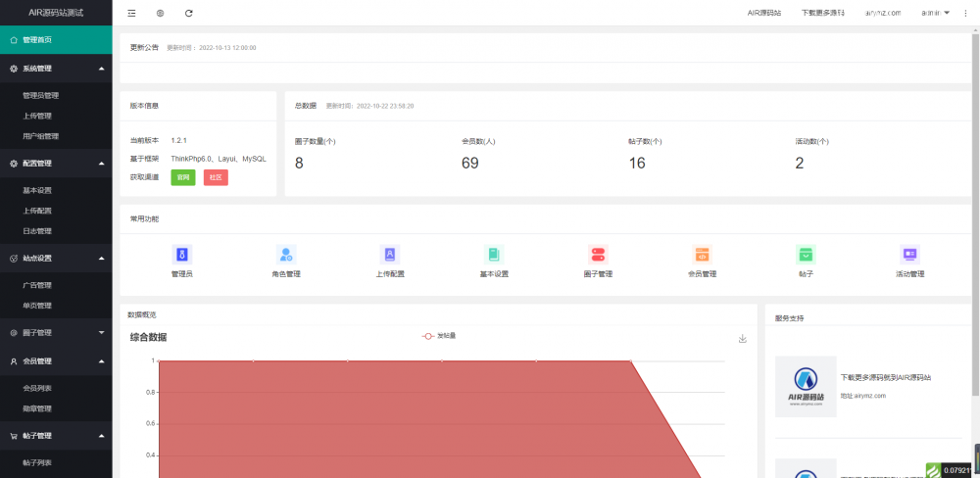The height and width of the screenshot is (478, 980).
Task: Open the 圈子管理 shortcut icon
Action: point(598,255)
